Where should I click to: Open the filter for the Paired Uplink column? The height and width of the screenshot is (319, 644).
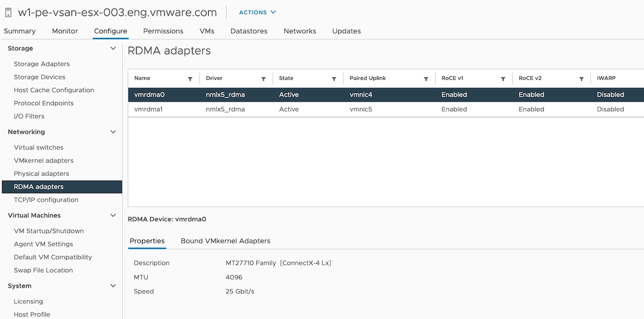(427, 78)
